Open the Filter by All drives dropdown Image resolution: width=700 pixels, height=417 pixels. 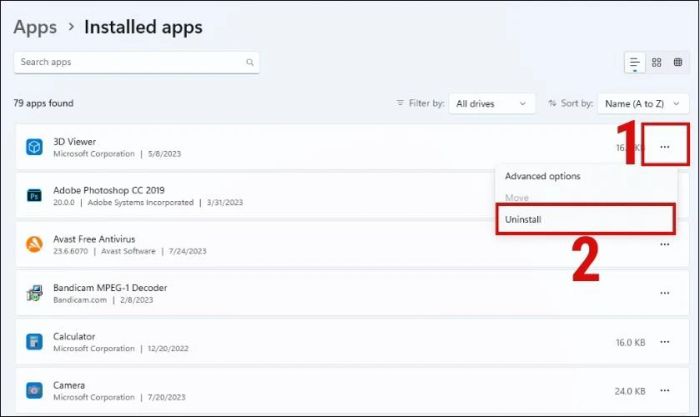(492, 104)
